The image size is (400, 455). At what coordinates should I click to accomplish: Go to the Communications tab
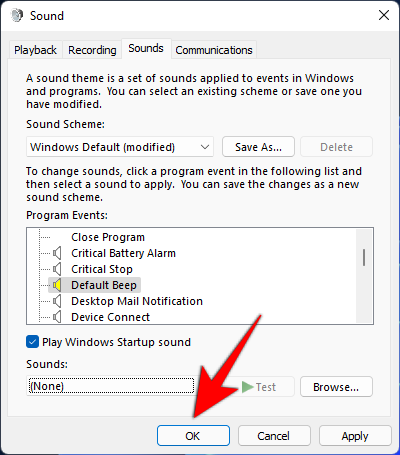pos(214,50)
